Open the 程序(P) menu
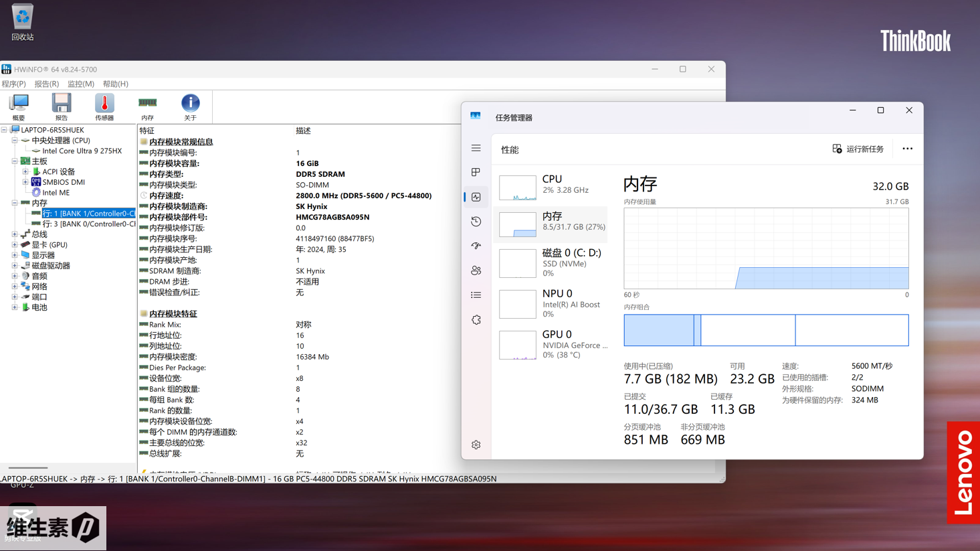Viewport: 980px width, 551px height. click(x=13, y=84)
